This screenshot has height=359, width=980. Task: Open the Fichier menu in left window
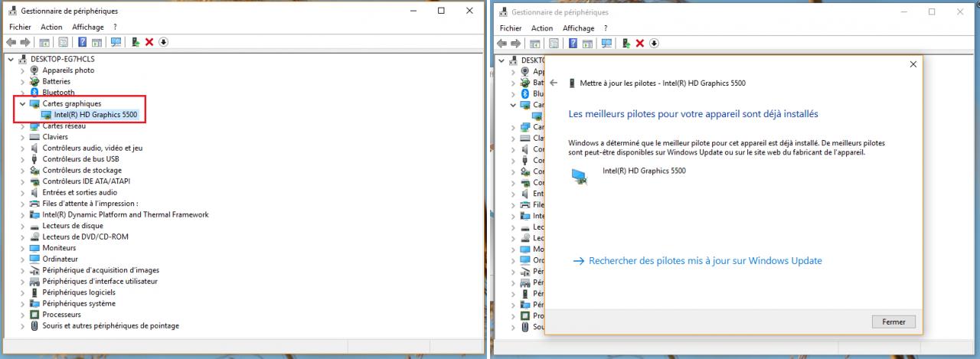coord(20,28)
